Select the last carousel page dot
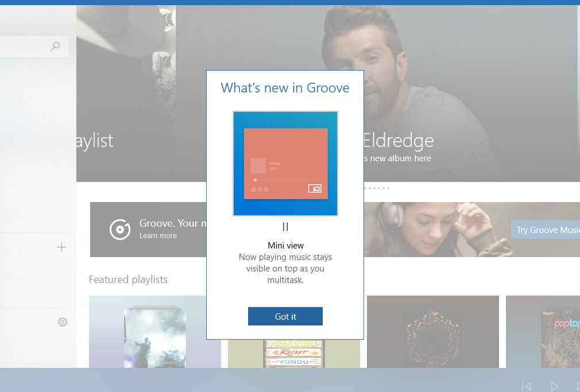The height and width of the screenshot is (392, 580). tap(388, 188)
